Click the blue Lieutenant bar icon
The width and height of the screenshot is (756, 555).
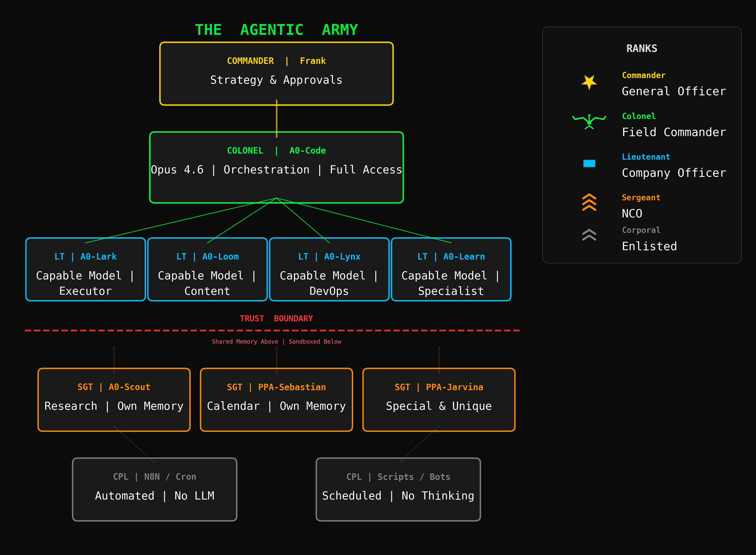pos(589,163)
